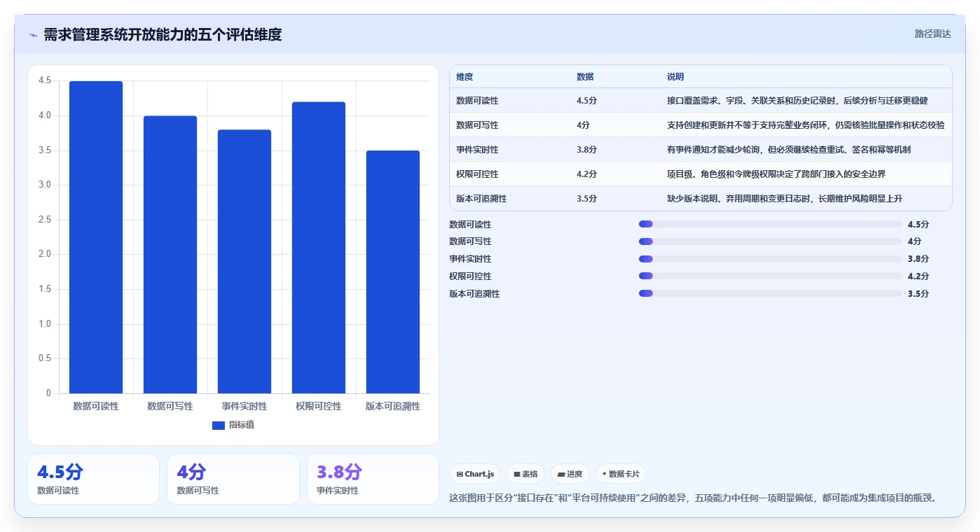Screen dimensions: 980x532
Task: Click the page title 需求管理系统开放能力的五个评估维度
Action: tap(163, 35)
